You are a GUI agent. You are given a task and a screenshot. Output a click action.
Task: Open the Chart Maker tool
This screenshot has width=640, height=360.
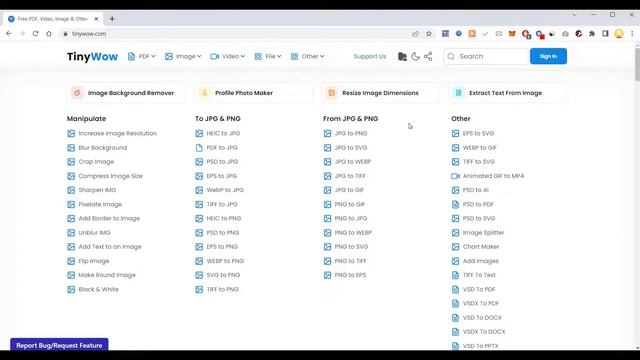481,247
